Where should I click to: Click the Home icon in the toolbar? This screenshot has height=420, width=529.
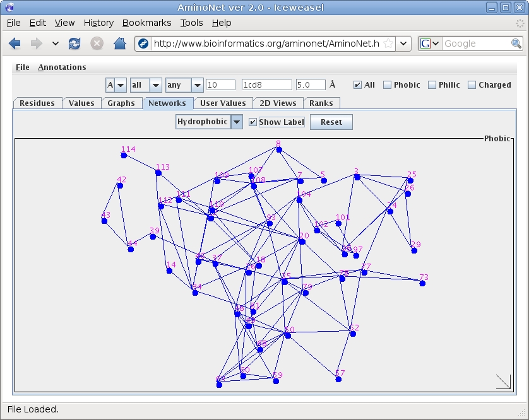click(x=119, y=44)
